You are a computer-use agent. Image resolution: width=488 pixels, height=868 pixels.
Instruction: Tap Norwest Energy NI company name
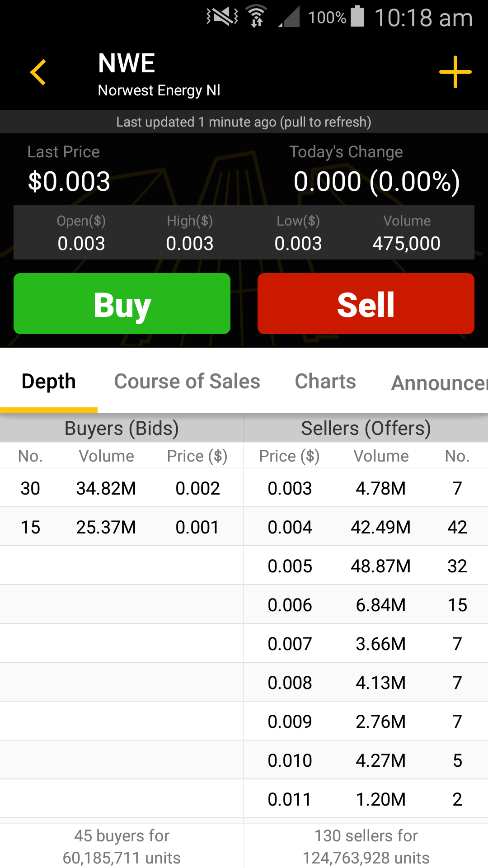pos(159,90)
